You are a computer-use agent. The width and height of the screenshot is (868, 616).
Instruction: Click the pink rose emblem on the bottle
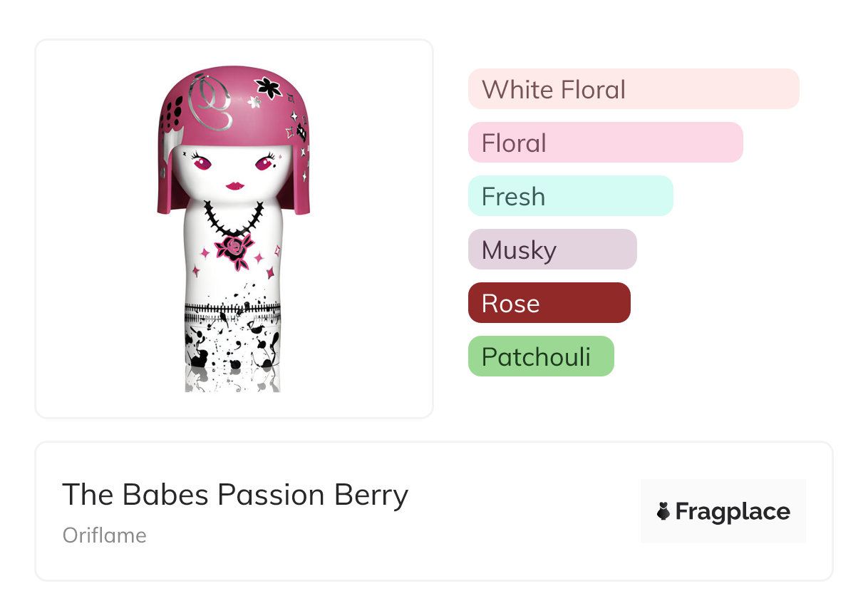[234, 249]
